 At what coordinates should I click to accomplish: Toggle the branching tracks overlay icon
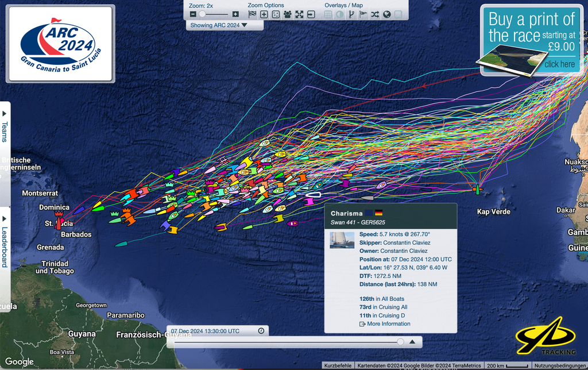[351, 14]
